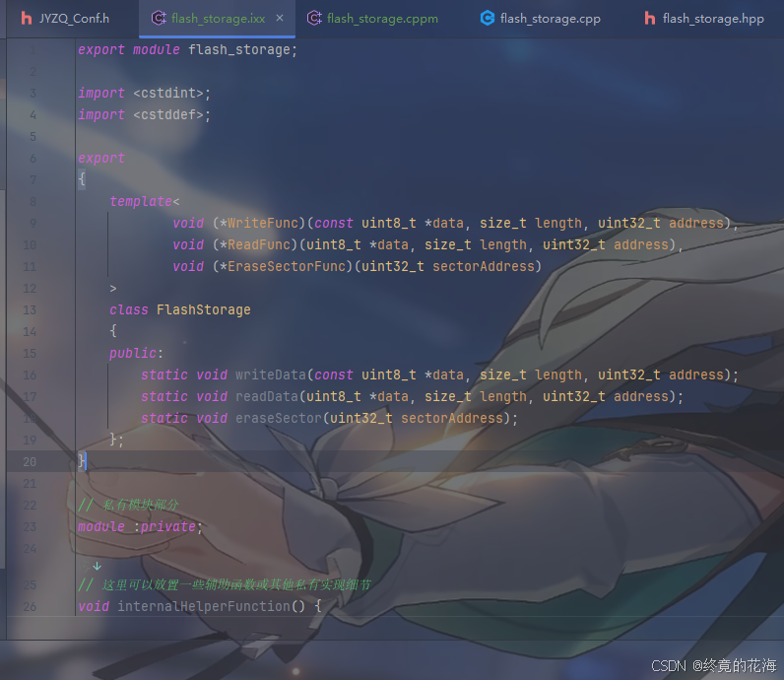Click the closing '>' on line 12
The height and width of the screenshot is (680, 784).
point(113,289)
